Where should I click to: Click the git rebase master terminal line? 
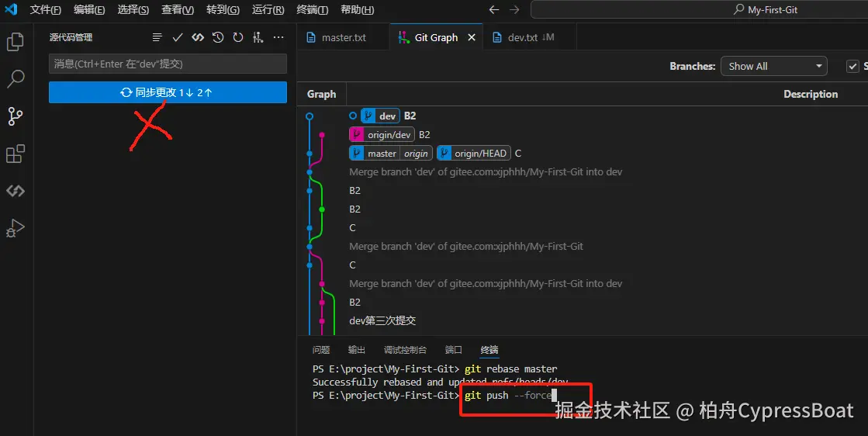coord(435,369)
